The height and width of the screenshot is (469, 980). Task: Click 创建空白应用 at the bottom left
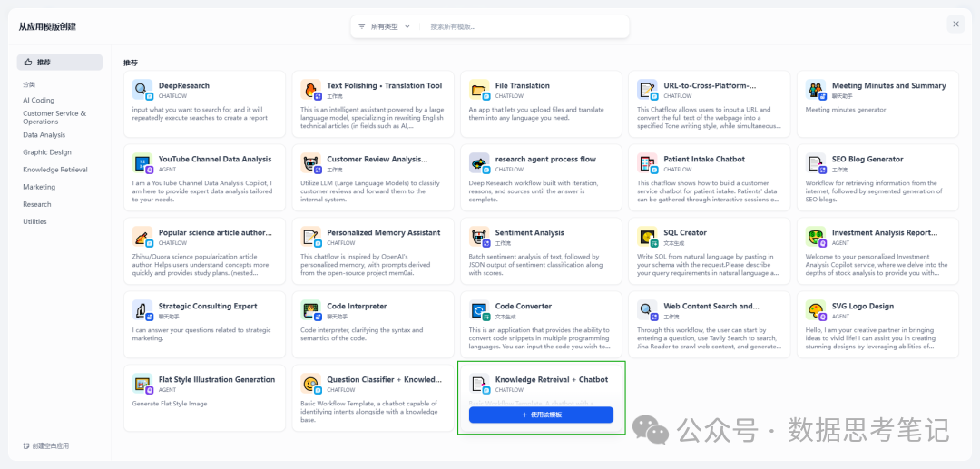tap(45, 446)
